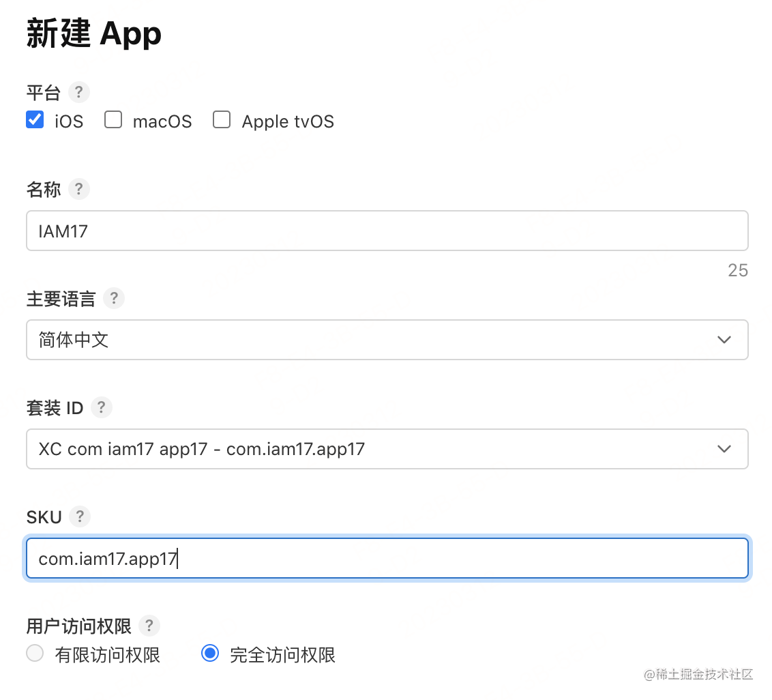The width and height of the screenshot is (772, 700).
Task: Click the remaining character count 25
Action: coord(738,270)
